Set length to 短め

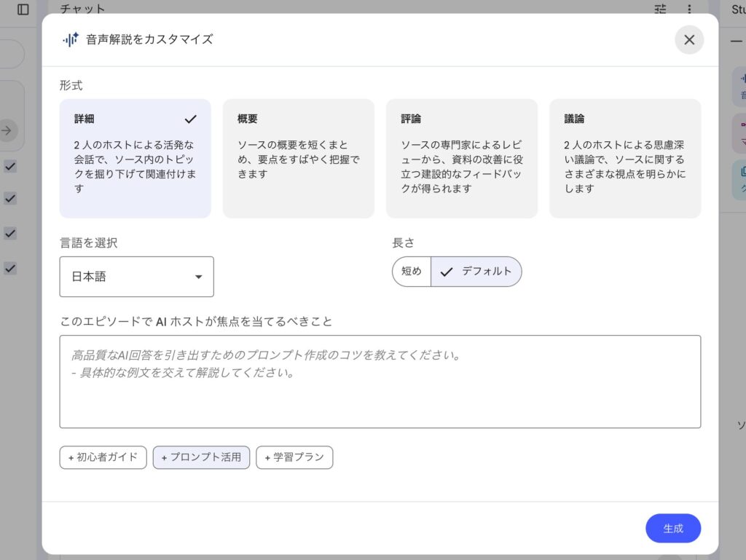pyautogui.click(x=412, y=272)
